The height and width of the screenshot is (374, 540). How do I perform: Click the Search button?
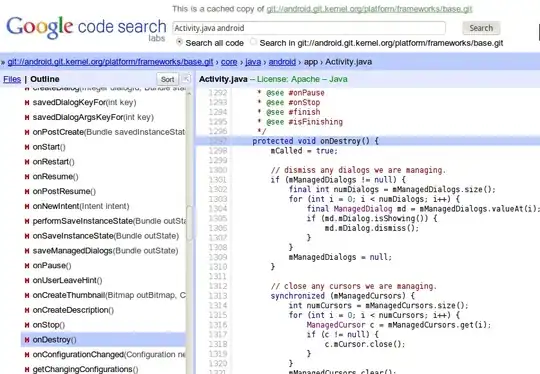481,28
